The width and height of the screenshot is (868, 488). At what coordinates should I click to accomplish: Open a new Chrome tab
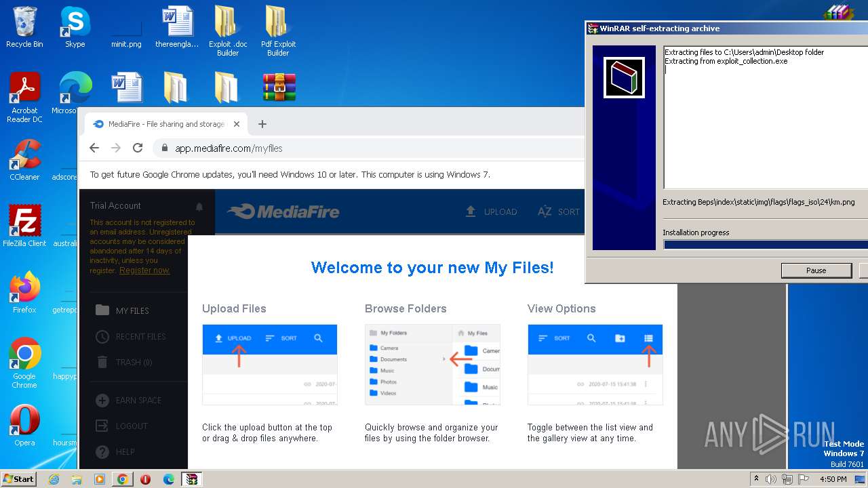(262, 124)
